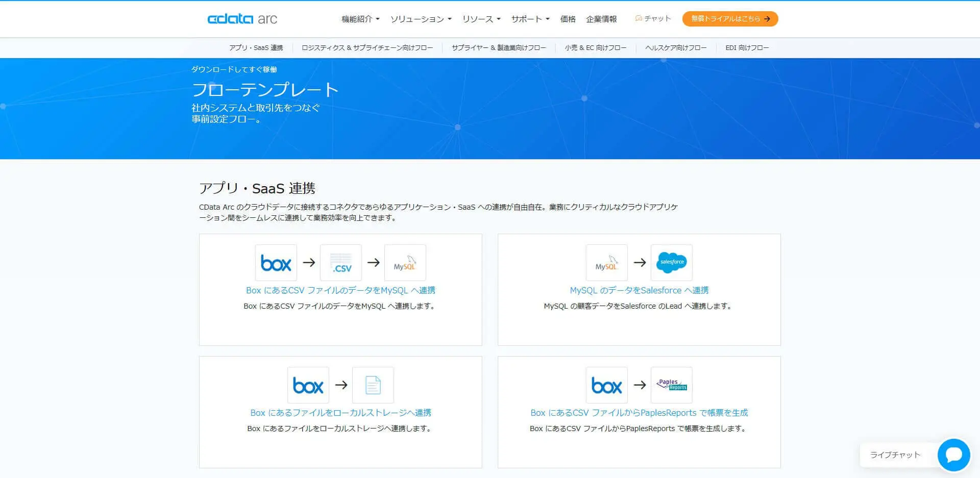This screenshot has width=980, height=478.
Task: Expand the ソリューション dropdown menu
Action: tap(421, 19)
